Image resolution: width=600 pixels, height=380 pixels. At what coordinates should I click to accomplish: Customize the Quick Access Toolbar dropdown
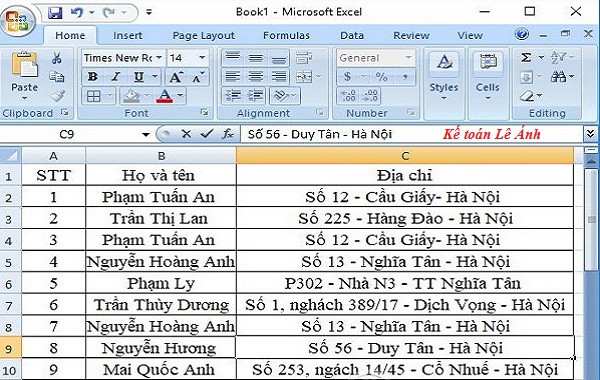tap(149, 13)
